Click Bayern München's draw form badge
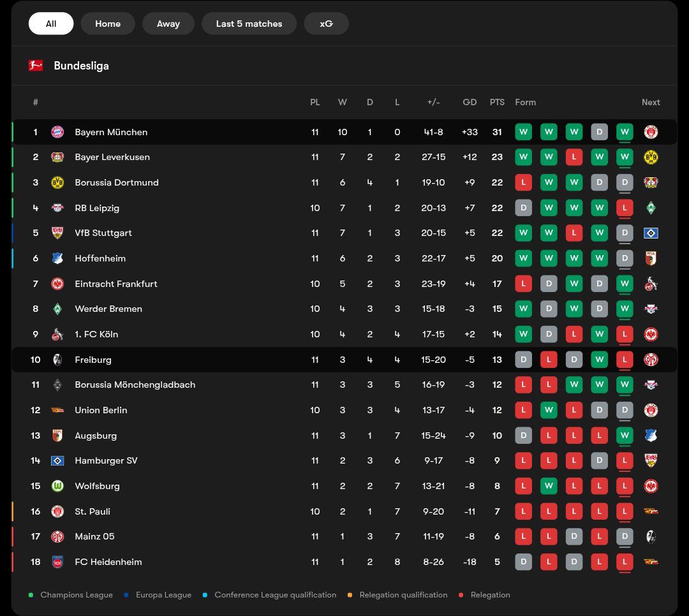The width and height of the screenshot is (689, 616). (x=599, y=132)
